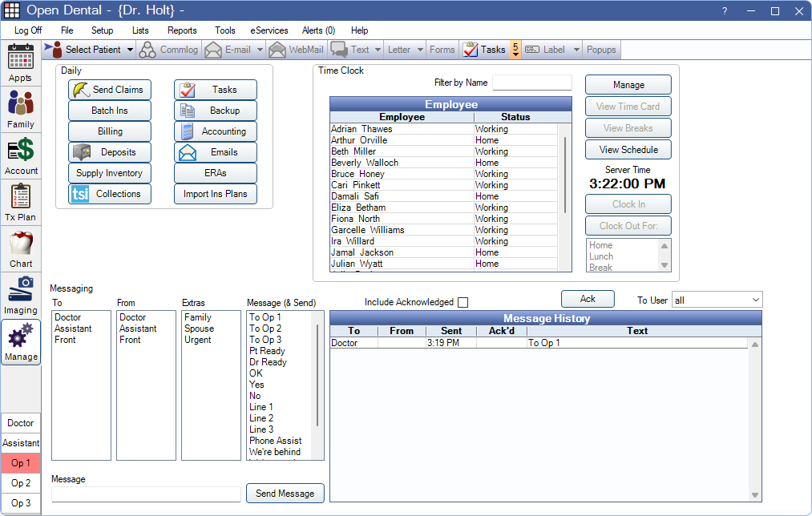The height and width of the screenshot is (516, 812).
Task: Expand Select Patient dropdown arrow
Action: point(130,50)
